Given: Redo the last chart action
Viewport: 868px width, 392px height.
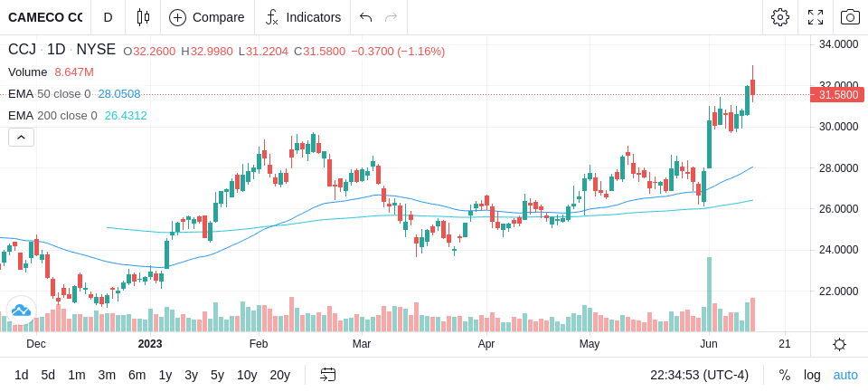Looking at the screenshot, I should (392, 17).
